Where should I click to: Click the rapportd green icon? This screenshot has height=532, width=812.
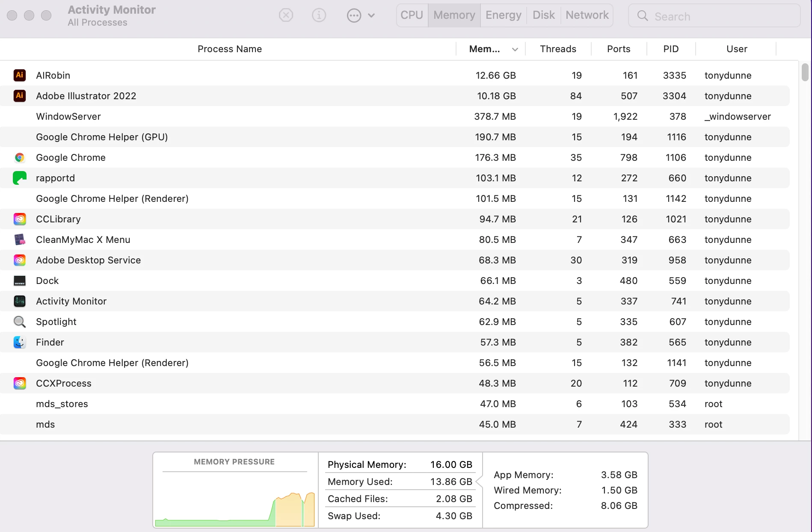(x=20, y=177)
